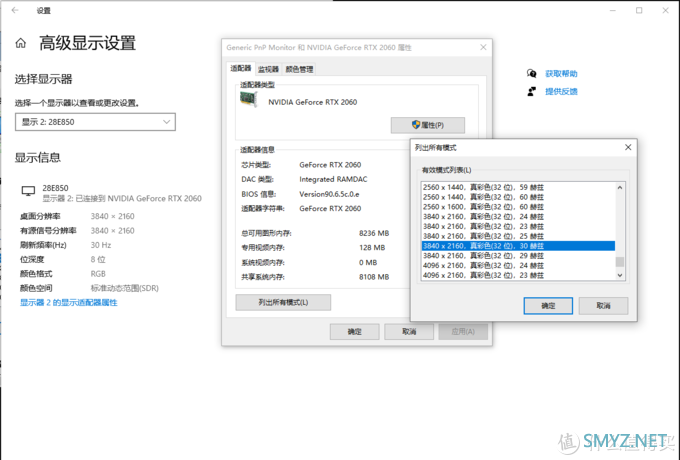Open Settings home via house icon
This screenshot has height=460, width=680.
coord(20,43)
